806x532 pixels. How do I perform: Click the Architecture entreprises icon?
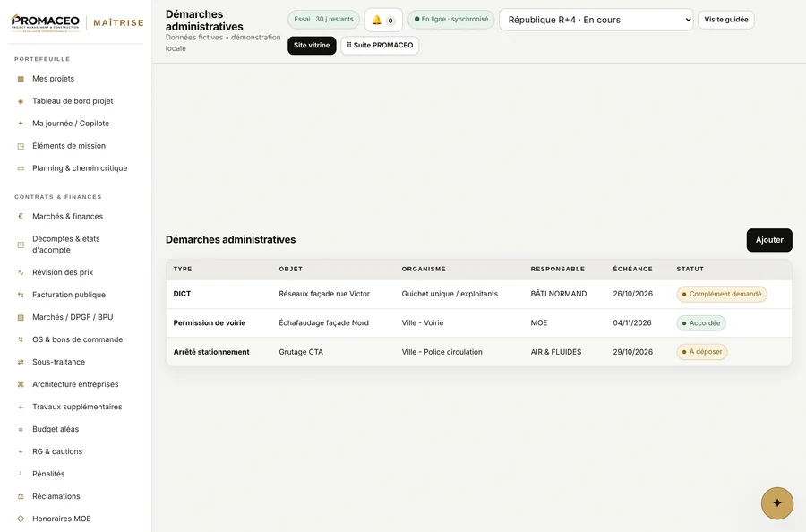pos(21,384)
